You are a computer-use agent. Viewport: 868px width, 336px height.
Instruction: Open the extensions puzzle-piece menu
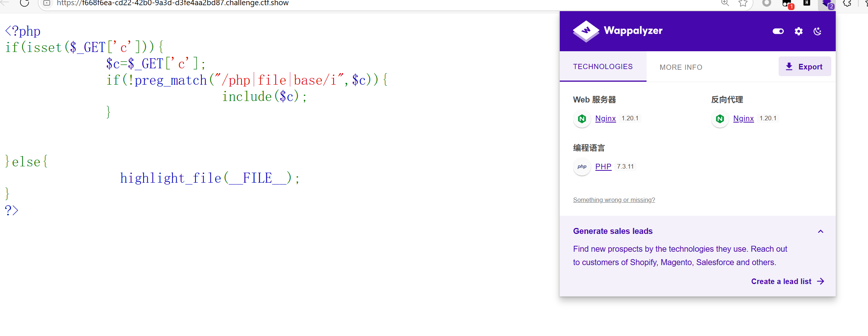[847, 3]
